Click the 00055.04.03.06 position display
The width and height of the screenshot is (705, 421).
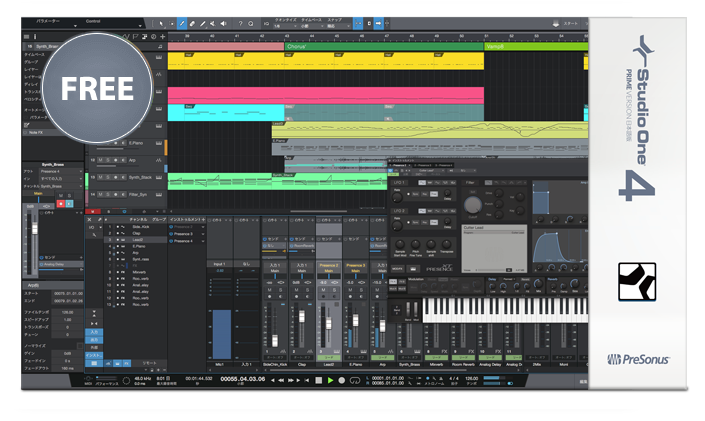tap(243, 379)
